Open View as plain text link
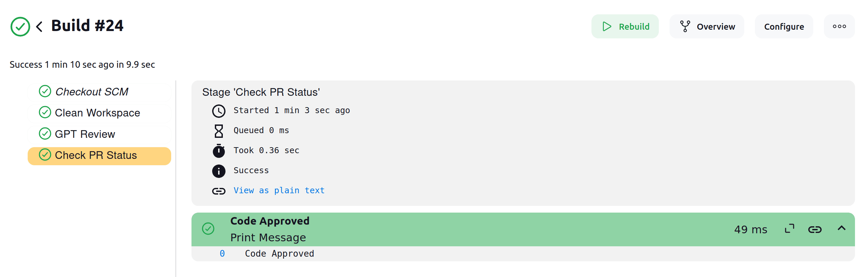Screen dimensions: 868x277 click(x=279, y=191)
